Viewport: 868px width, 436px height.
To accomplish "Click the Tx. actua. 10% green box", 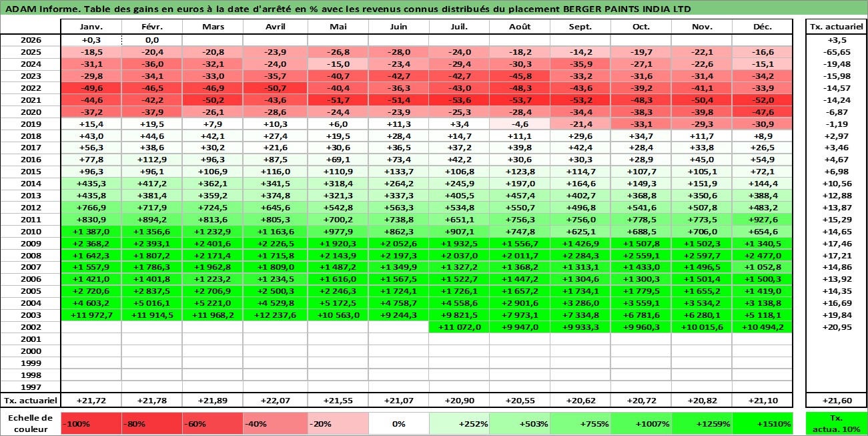I will click(x=836, y=423).
